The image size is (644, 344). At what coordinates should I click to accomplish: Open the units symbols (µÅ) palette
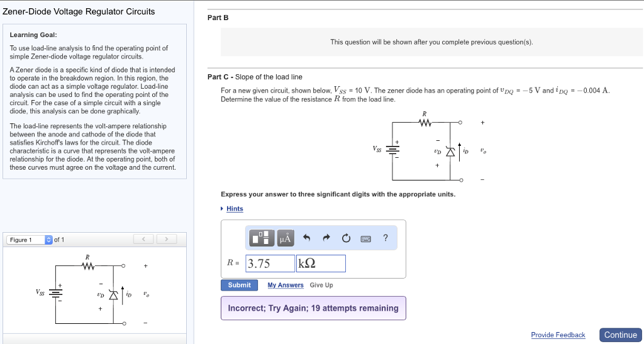click(285, 238)
